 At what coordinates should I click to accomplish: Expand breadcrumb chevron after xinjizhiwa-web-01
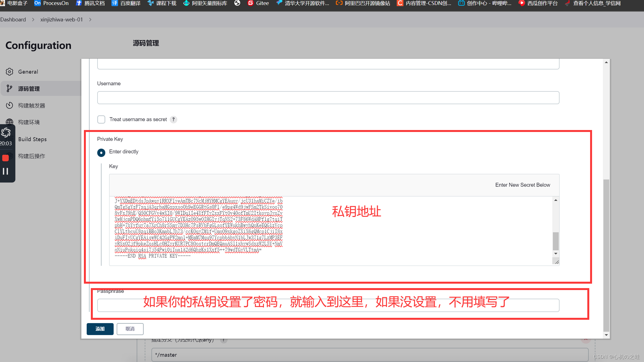coord(90,20)
